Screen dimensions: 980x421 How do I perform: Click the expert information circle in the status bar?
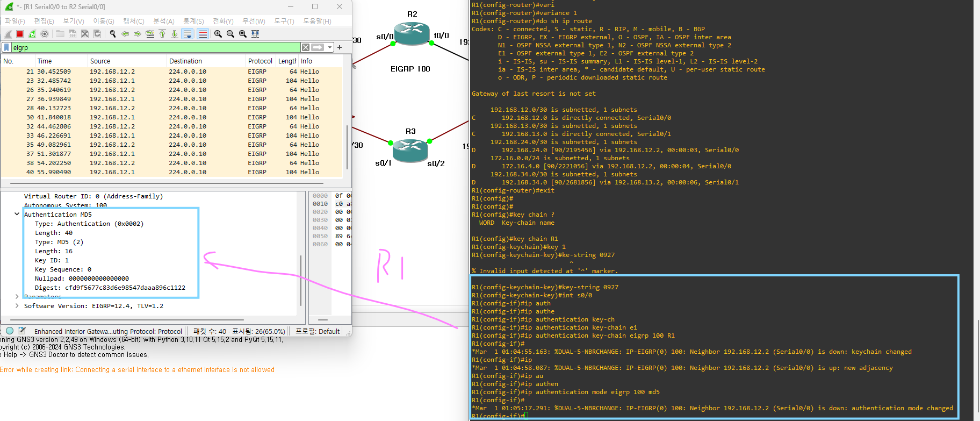tap(10, 331)
